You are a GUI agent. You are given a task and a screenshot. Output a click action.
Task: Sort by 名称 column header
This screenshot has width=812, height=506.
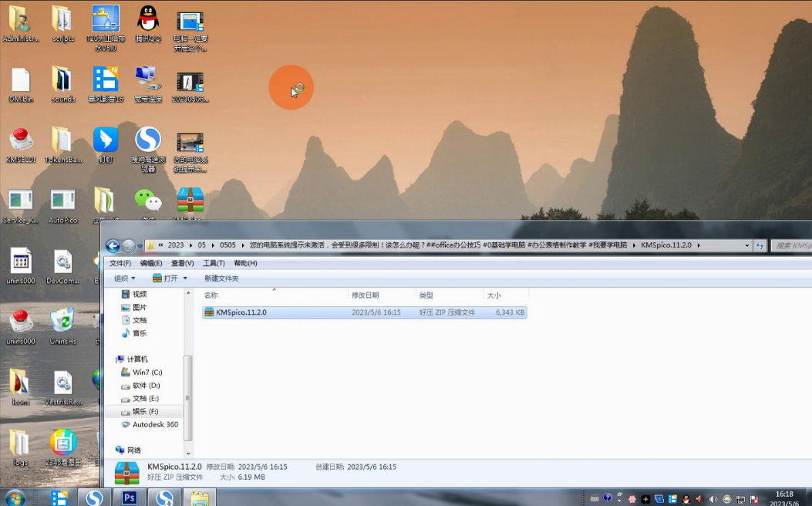[274, 295]
